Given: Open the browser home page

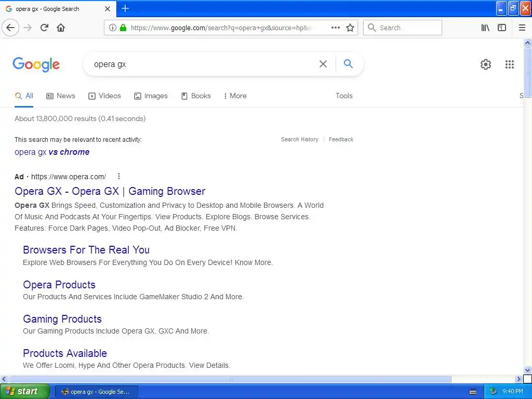Looking at the screenshot, I should (61, 28).
